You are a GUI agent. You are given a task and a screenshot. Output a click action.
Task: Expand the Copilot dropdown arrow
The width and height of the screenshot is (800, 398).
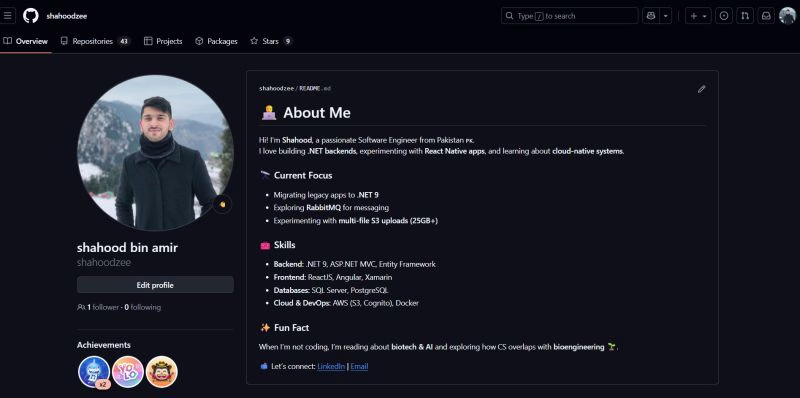(666, 16)
